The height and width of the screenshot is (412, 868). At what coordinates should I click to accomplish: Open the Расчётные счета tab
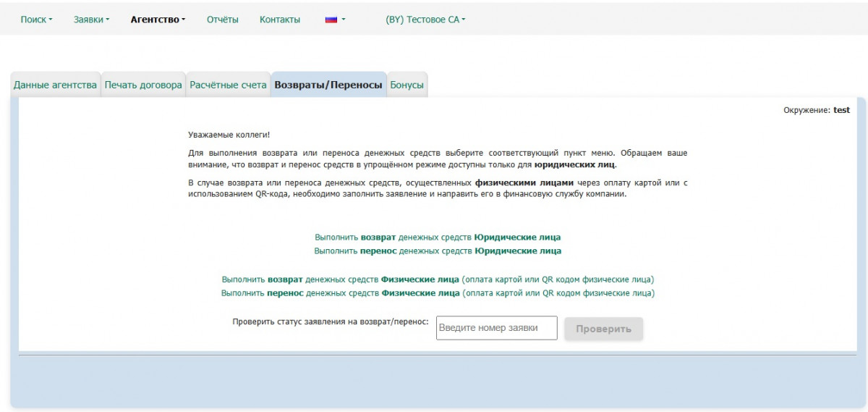228,85
